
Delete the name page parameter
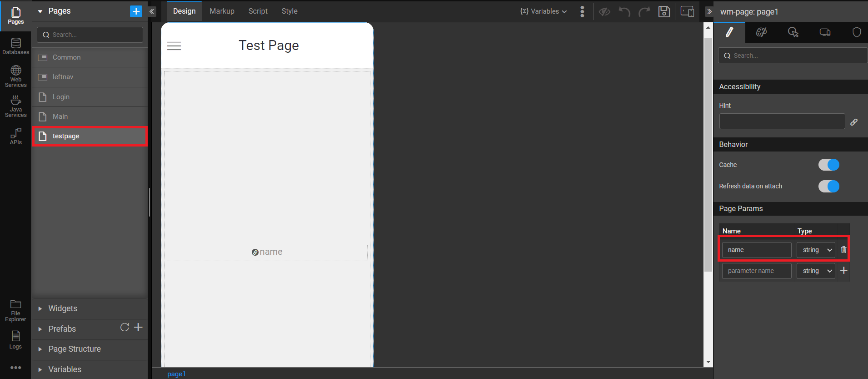point(843,250)
